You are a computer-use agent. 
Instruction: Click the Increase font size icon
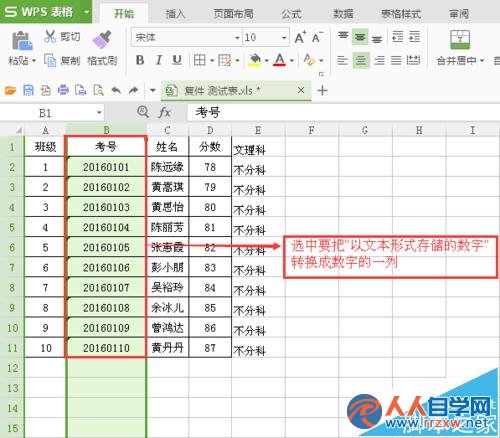pyautogui.click(x=300, y=37)
